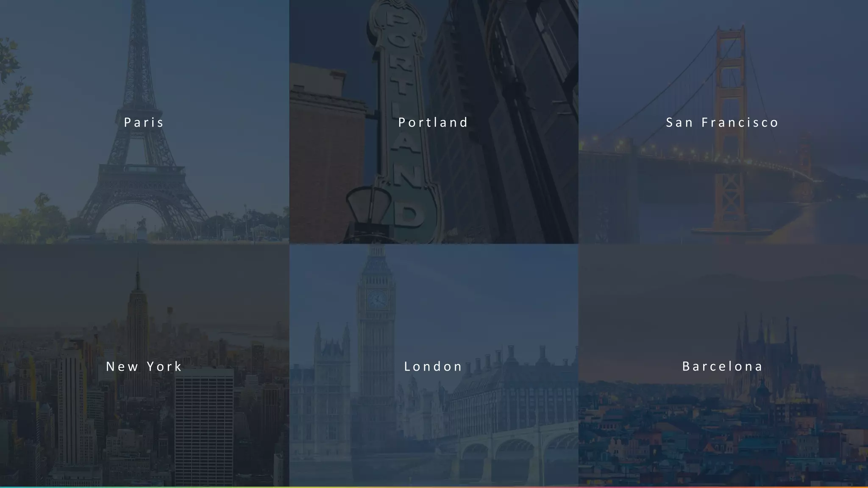
Task: Click the "New York" text label
Action: pyautogui.click(x=144, y=366)
